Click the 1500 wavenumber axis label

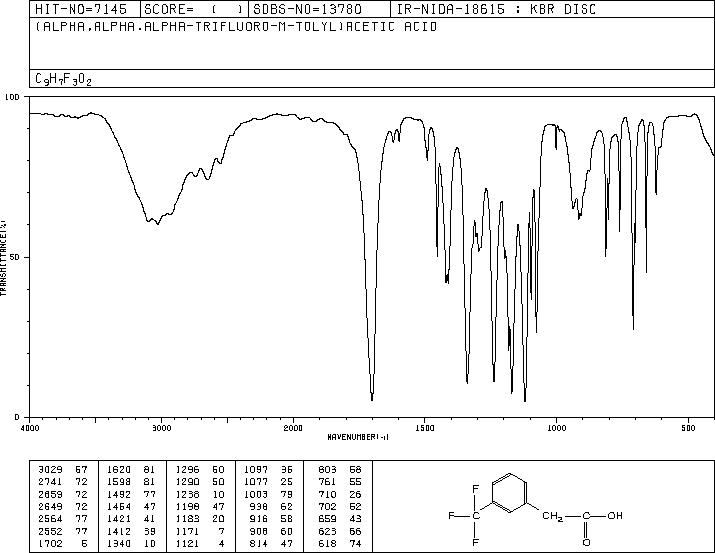(x=425, y=428)
